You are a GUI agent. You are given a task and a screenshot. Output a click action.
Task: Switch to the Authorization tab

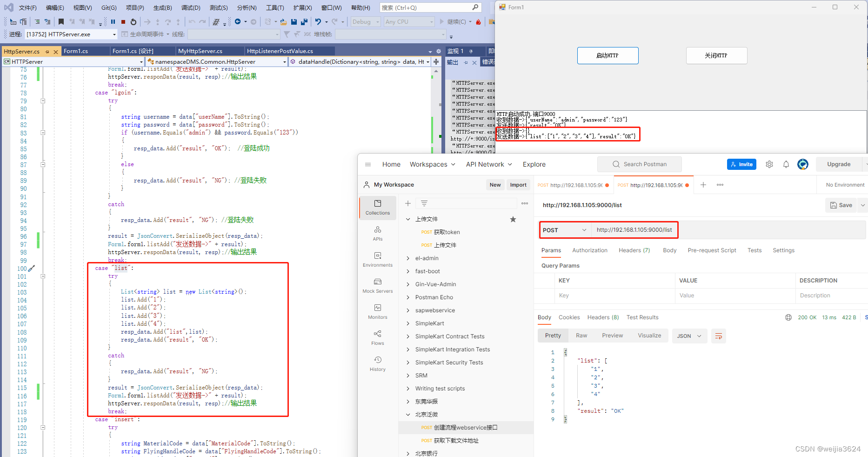click(x=589, y=250)
